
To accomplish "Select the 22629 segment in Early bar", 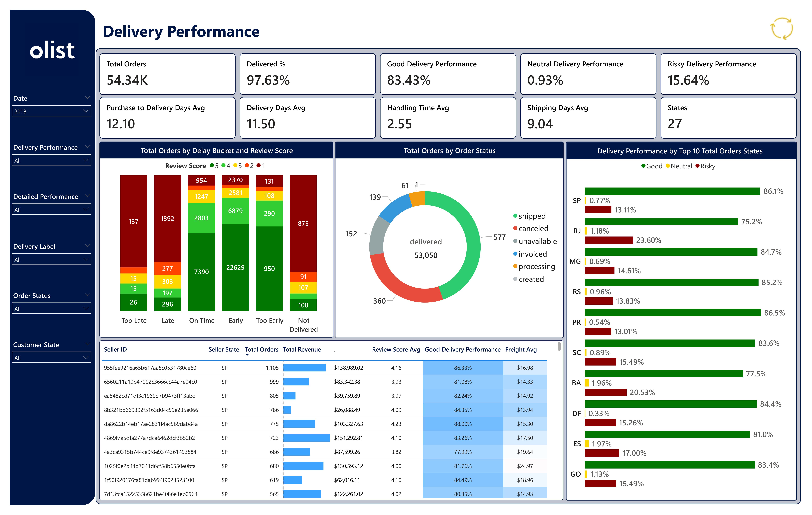I will click(x=235, y=267).
